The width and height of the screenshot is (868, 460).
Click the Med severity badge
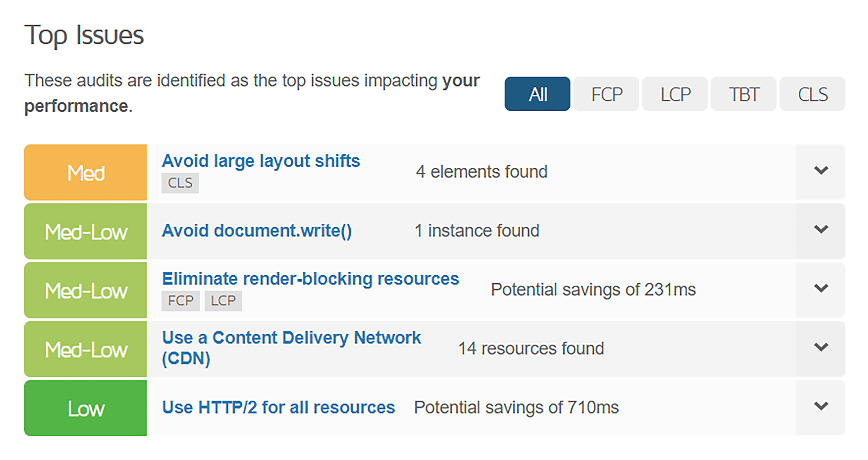[x=85, y=172]
